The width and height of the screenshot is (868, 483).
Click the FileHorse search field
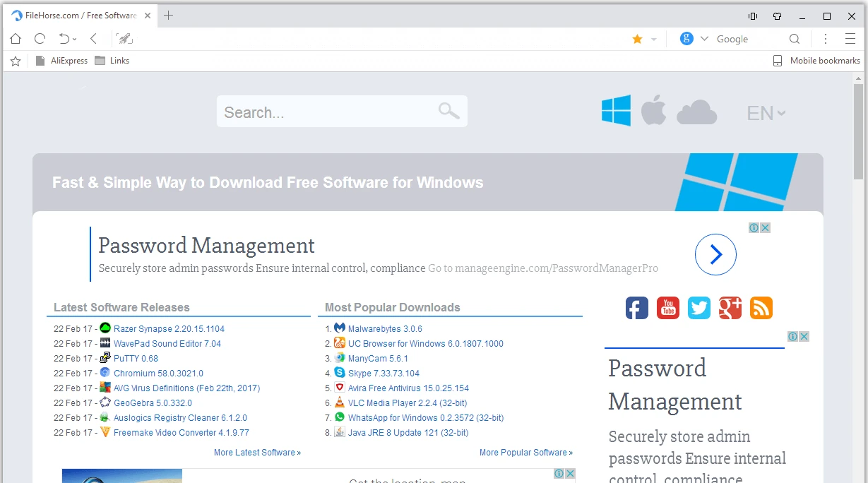[x=342, y=112]
